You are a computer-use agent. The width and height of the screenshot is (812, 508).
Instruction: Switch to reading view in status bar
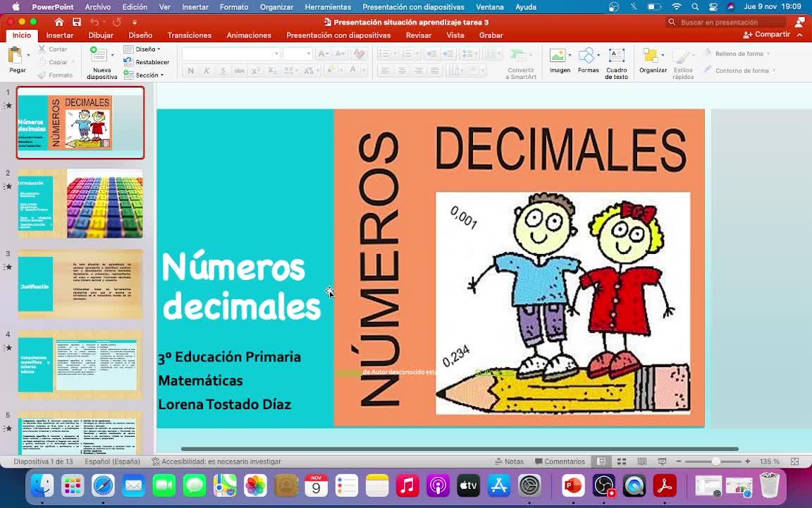coord(641,461)
